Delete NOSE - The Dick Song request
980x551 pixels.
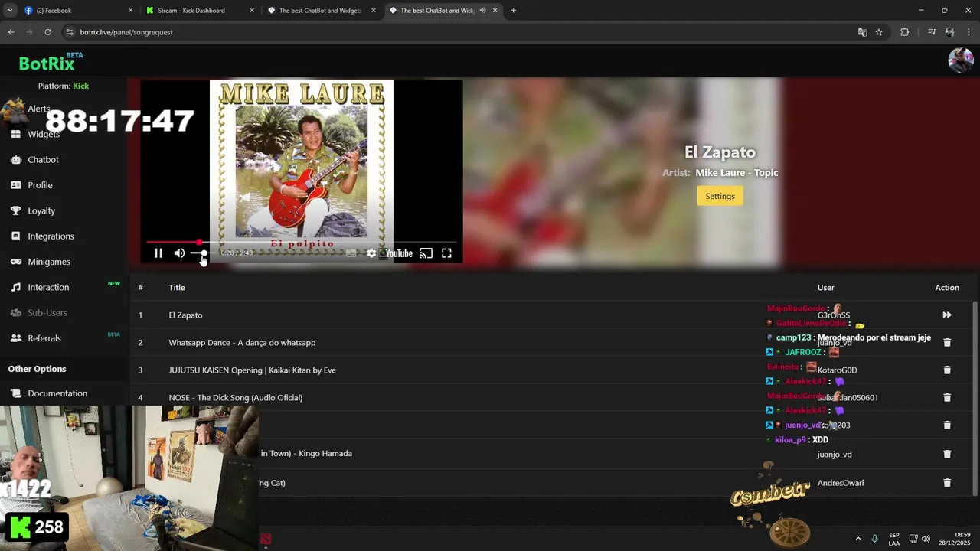click(947, 397)
